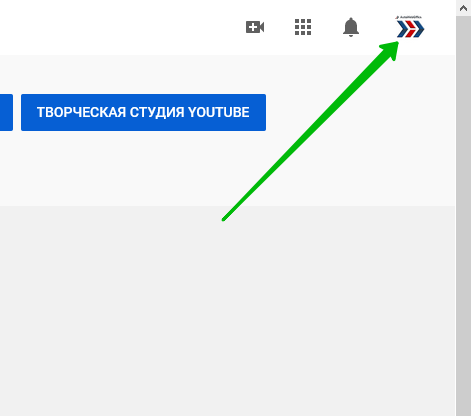Open the notifications bell

click(351, 27)
